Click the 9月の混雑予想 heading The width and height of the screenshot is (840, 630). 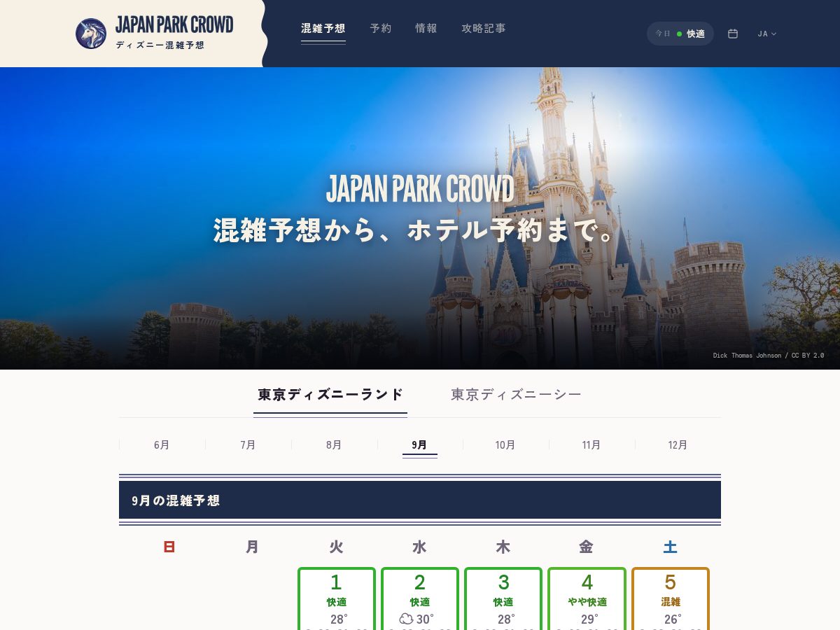[x=176, y=500]
